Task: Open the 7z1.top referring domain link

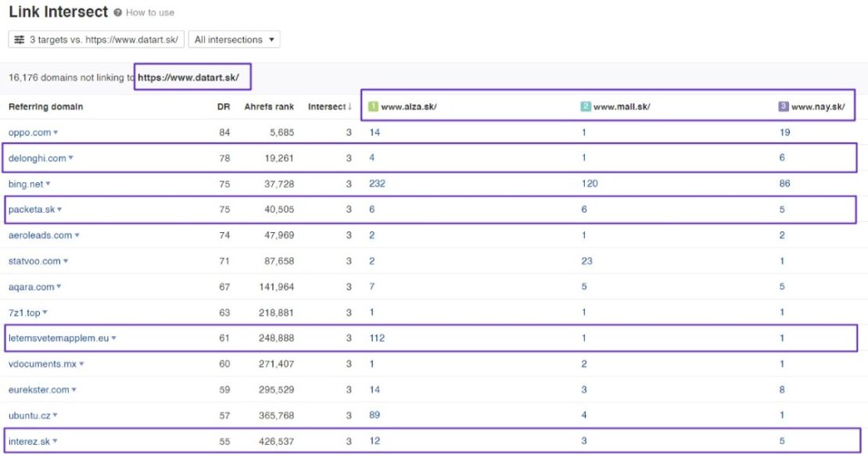Action: [24, 313]
